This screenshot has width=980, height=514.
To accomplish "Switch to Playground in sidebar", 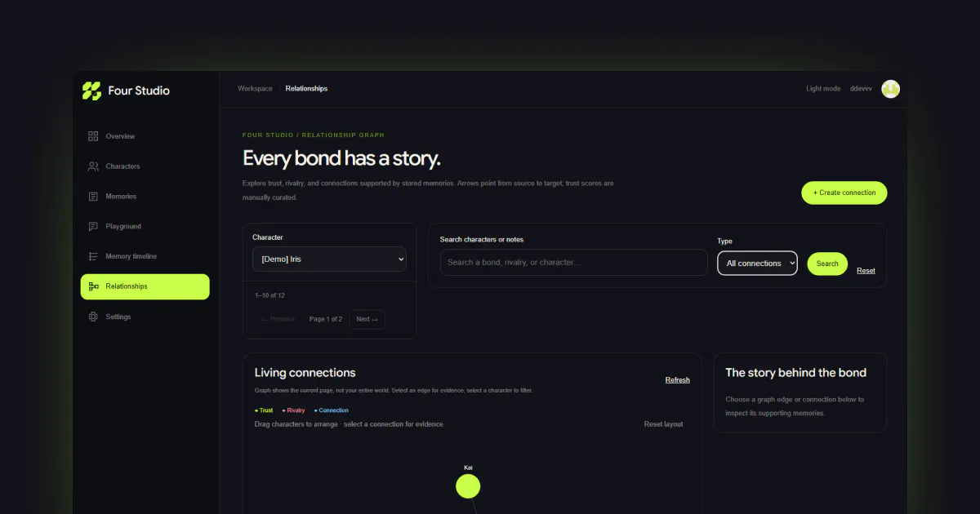I will point(145,227).
